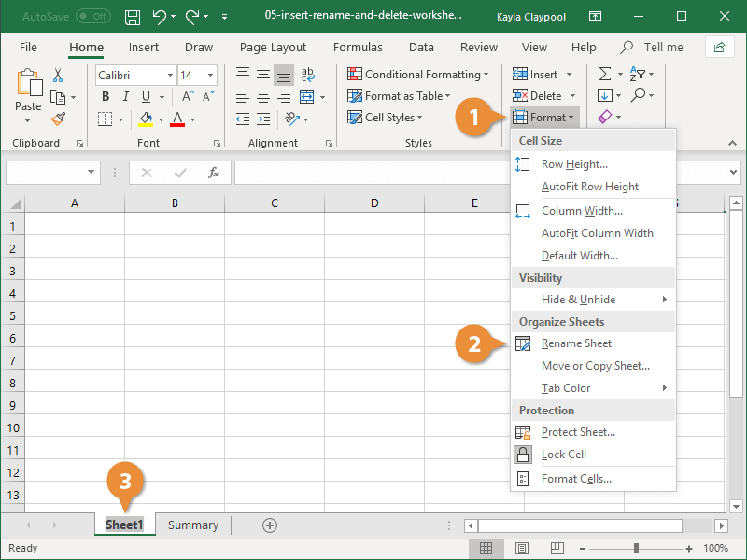The width and height of the screenshot is (747, 560).
Task: Choose Move or Copy Sheet
Action: pyautogui.click(x=593, y=366)
